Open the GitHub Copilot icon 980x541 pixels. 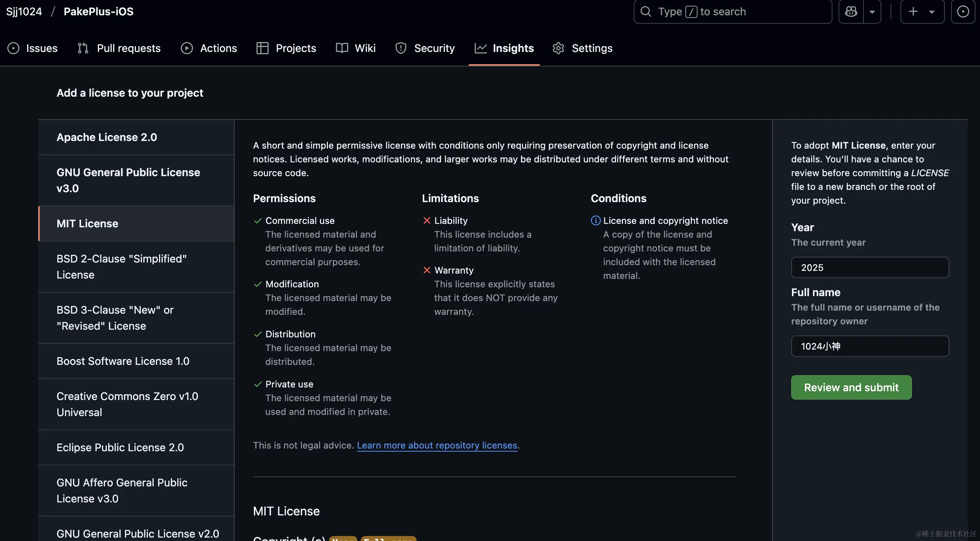(851, 11)
